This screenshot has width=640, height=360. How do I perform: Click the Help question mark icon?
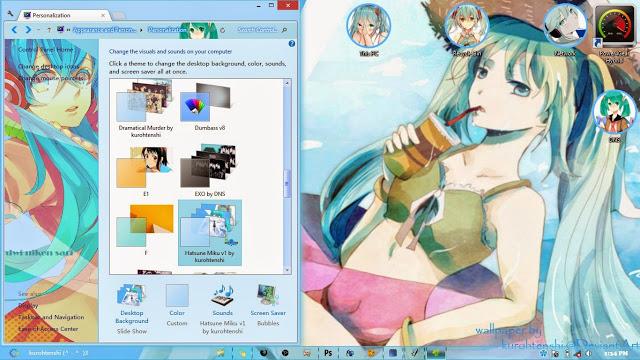pos(291,43)
